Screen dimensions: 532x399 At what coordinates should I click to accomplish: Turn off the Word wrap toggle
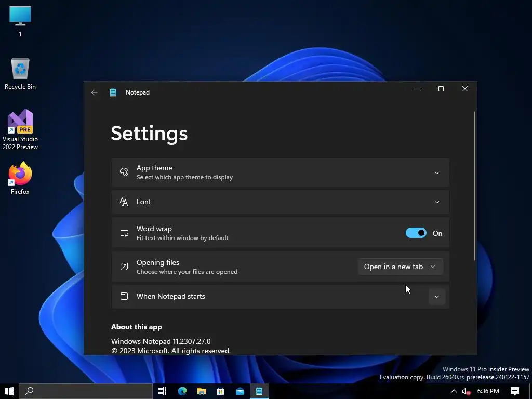[x=416, y=233]
